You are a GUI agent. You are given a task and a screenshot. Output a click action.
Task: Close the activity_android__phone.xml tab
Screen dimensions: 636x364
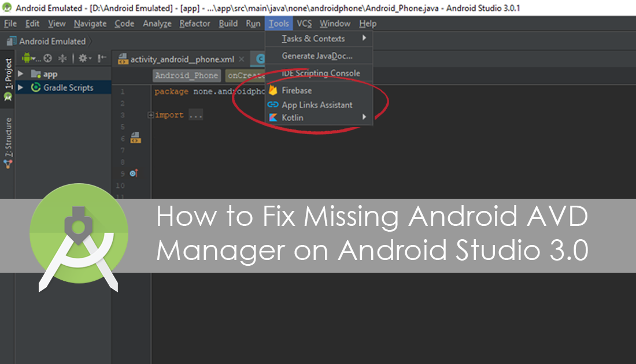(x=242, y=59)
